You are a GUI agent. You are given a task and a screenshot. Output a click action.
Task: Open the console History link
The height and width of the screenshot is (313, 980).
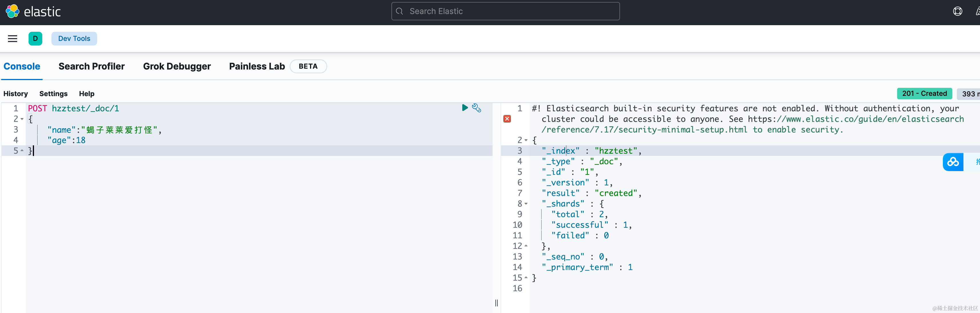16,94
